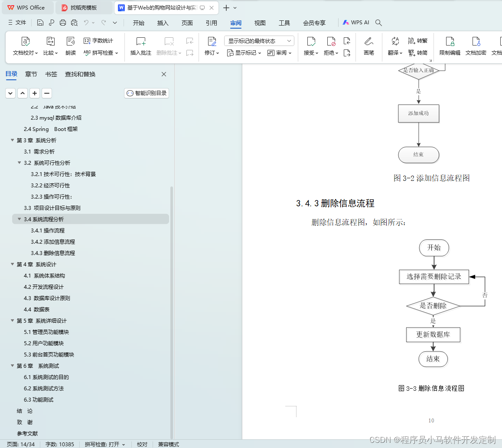Switch to the 引用 ribbon tab
Image resolution: width=502 pixels, height=448 pixels.
tap(211, 23)
